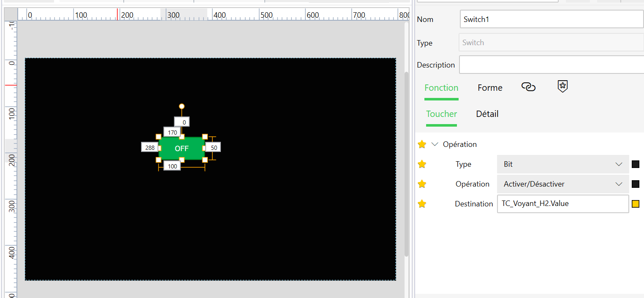Toggle favorite star for Type property
Image resolution: width=644 pixels, height=298 pixels.
click(422, 164)
